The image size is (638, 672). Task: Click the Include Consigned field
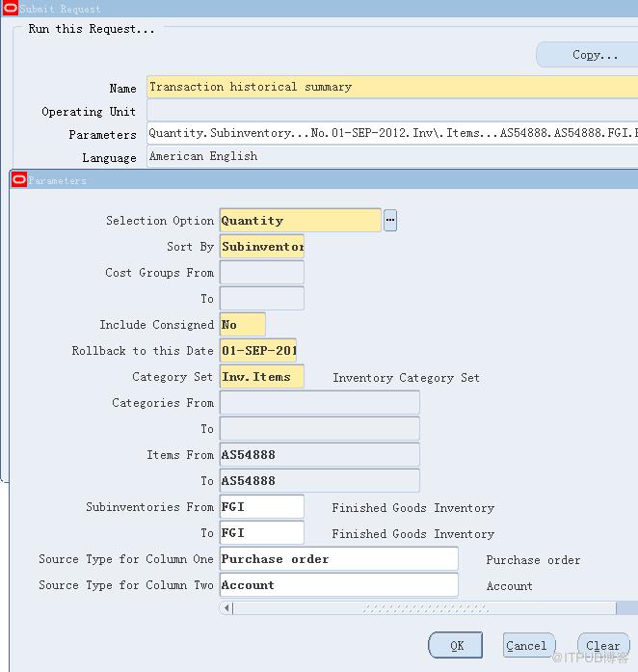pyautogui.click(x=242, y=325)
